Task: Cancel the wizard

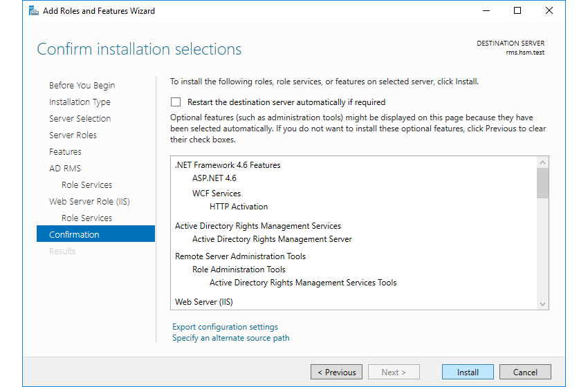Action: click(525, 372)
